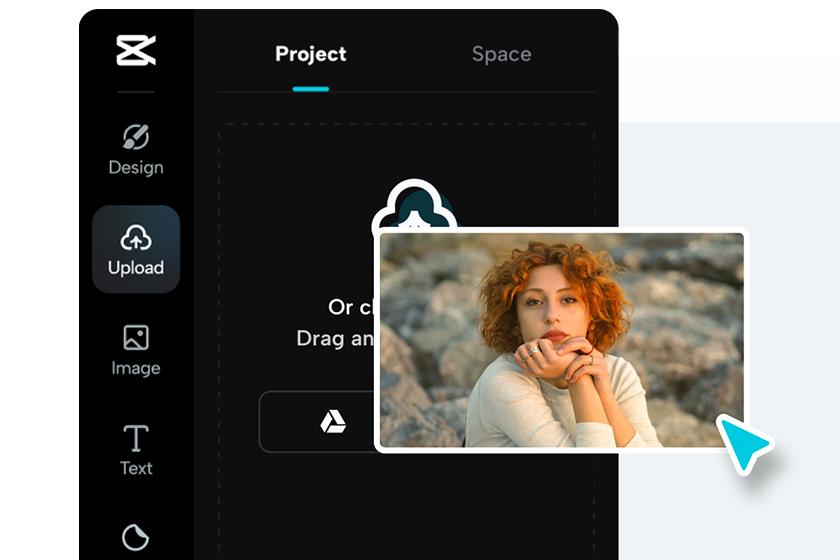Select the Upload sidebar tool
Image resolution: width=840 pixels, height=560 pixels.
click(x=136, y=249)
